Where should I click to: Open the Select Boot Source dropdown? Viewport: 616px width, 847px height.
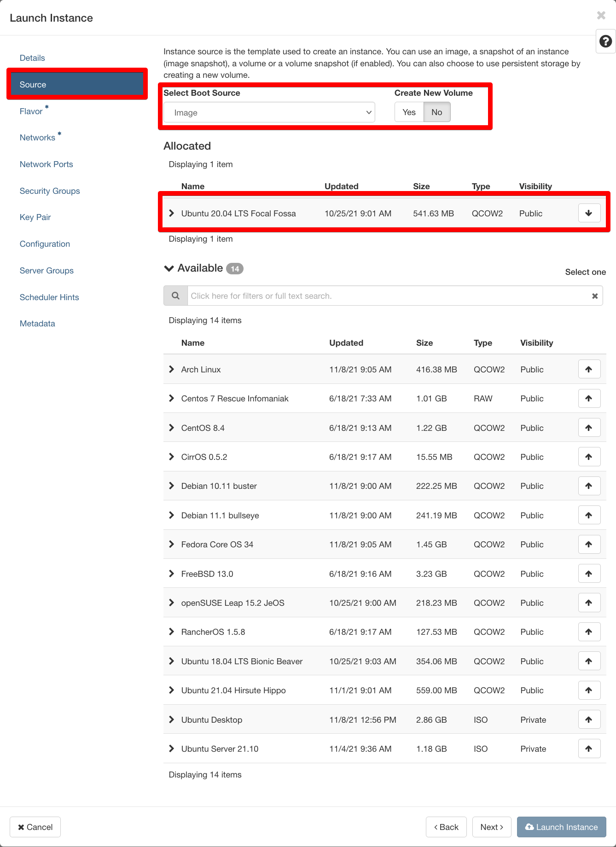269,112
